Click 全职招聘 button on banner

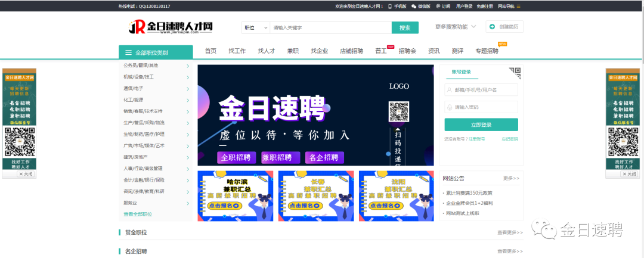tap(236, 158)
